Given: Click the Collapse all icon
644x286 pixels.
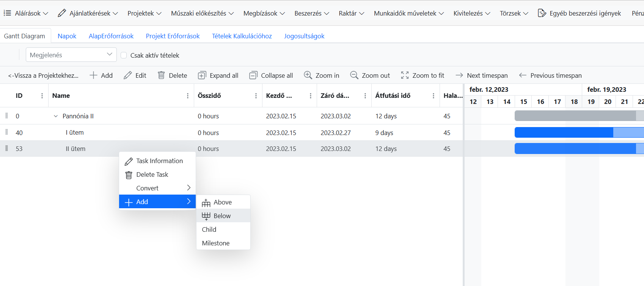Looking at the screenshot, I should 253,75.
